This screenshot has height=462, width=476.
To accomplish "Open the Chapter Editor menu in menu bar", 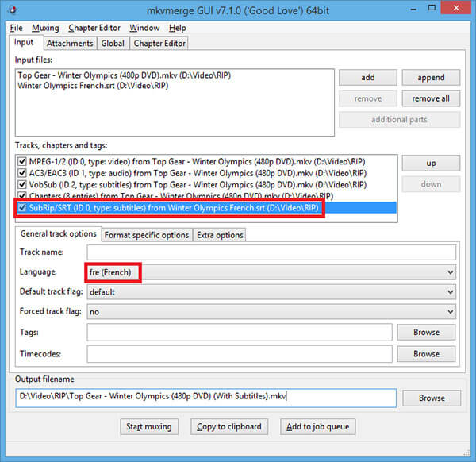I will (x=94, y=28).
